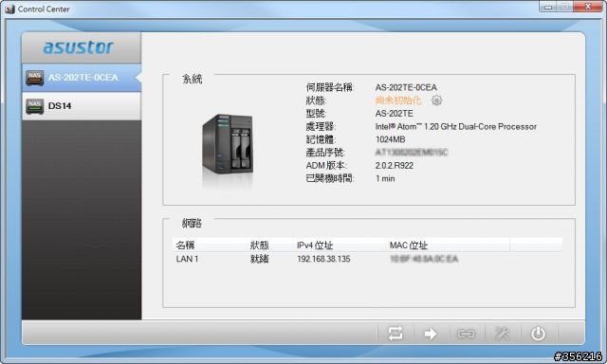The image size is (607, 364).
Task: Click the ADM version 2.0.2.R922
Action: point(395,166)
